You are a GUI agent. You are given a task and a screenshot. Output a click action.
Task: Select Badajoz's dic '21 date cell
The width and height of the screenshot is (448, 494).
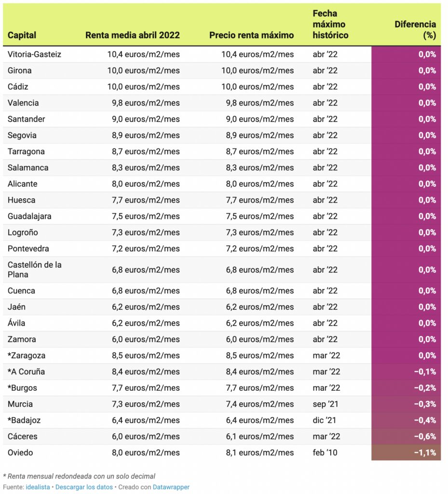click(x=325, y=420)
